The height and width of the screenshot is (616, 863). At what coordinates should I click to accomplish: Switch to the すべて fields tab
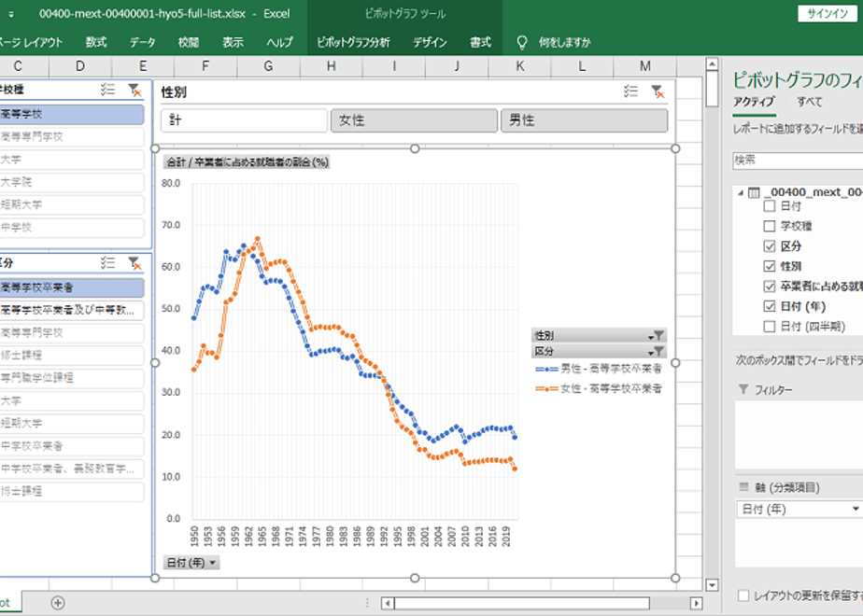pyautogui.click(x=809, y=102)
